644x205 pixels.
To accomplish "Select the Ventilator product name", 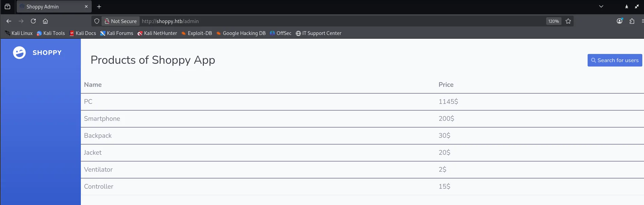I will point(98,169).
